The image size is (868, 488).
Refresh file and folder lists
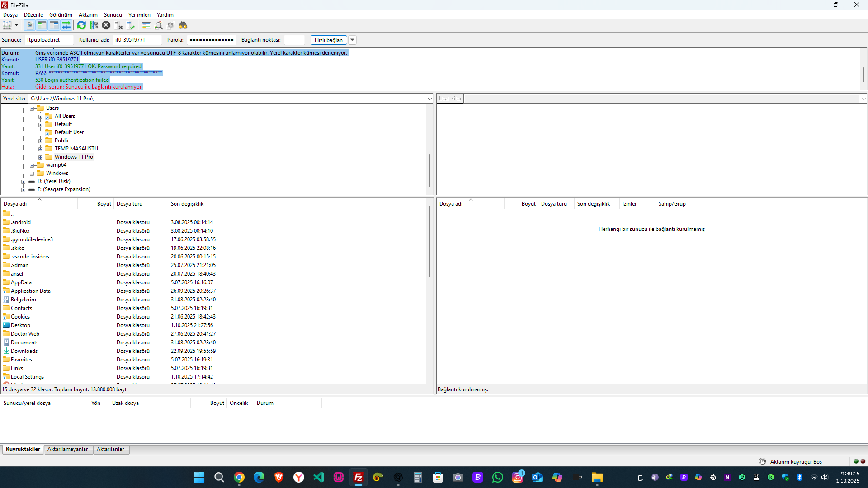tap(81, 25)
